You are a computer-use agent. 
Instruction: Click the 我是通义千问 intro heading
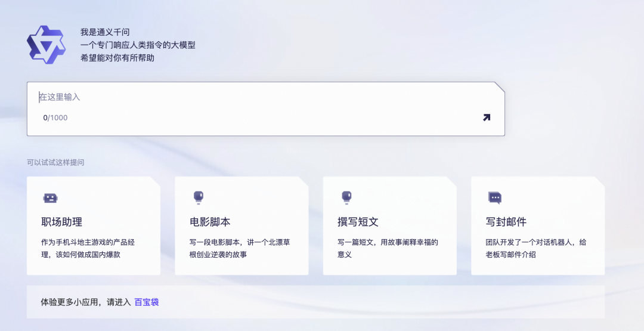click(105, 32)
